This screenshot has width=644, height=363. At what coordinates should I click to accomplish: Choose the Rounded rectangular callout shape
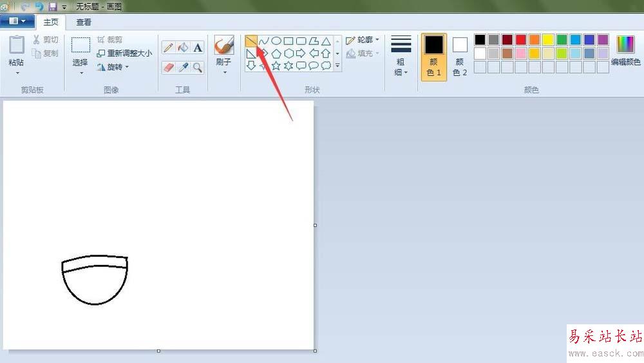(301, 65)
